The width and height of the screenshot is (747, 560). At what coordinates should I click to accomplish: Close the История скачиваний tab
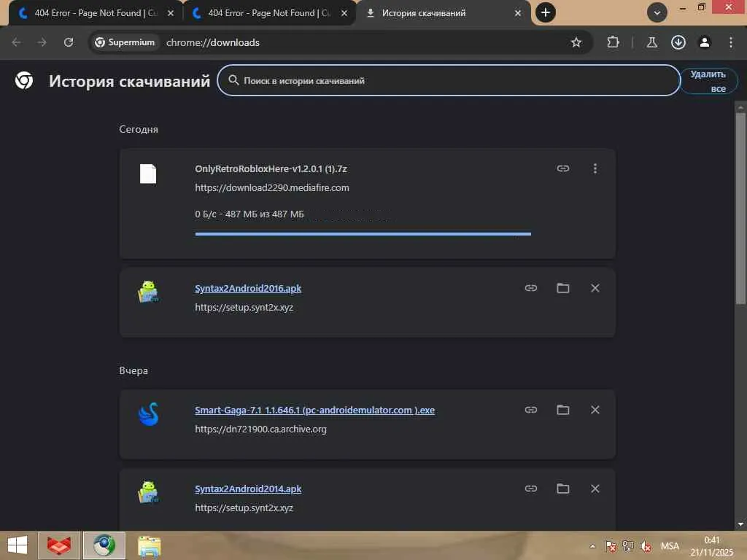tap(518, 13)
